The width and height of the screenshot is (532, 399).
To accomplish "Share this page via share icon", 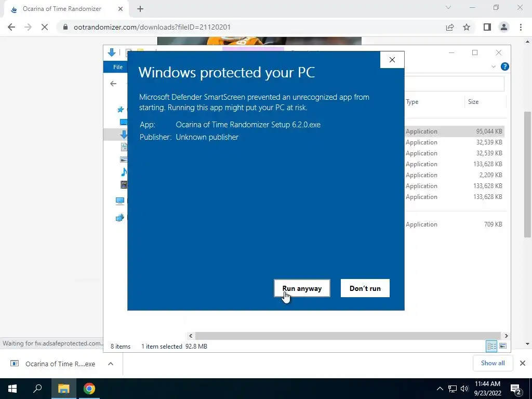I will click(x=450, y=27).
